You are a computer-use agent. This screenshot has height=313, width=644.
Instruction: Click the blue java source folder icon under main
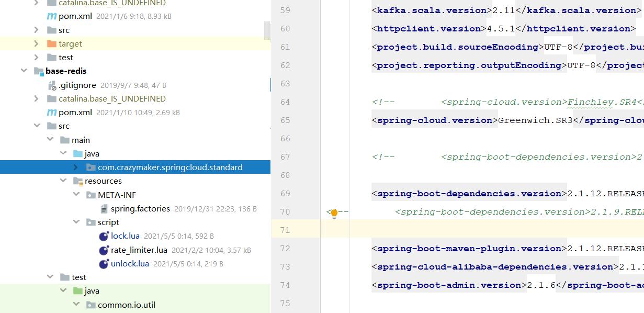pos(77,154)
